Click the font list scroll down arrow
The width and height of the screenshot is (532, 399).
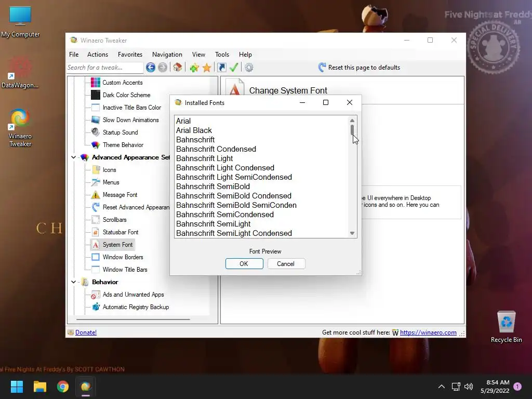(x=352, y=233)
